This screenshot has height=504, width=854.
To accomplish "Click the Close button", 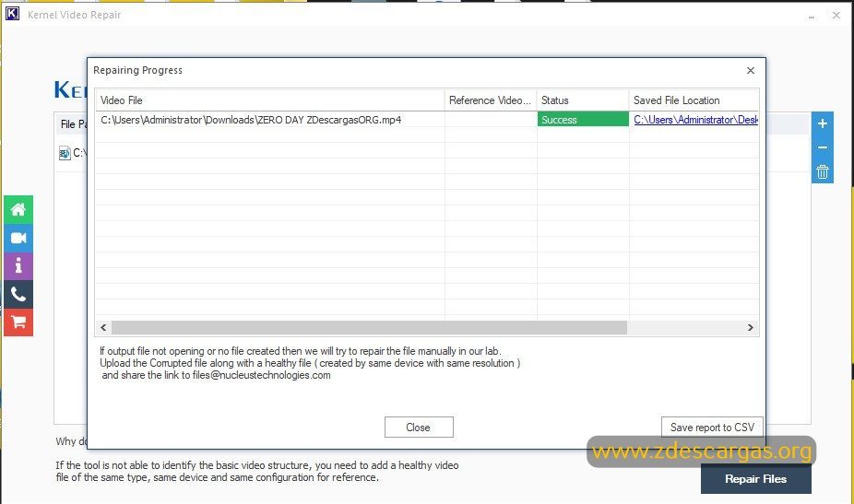I will (419, 428).
